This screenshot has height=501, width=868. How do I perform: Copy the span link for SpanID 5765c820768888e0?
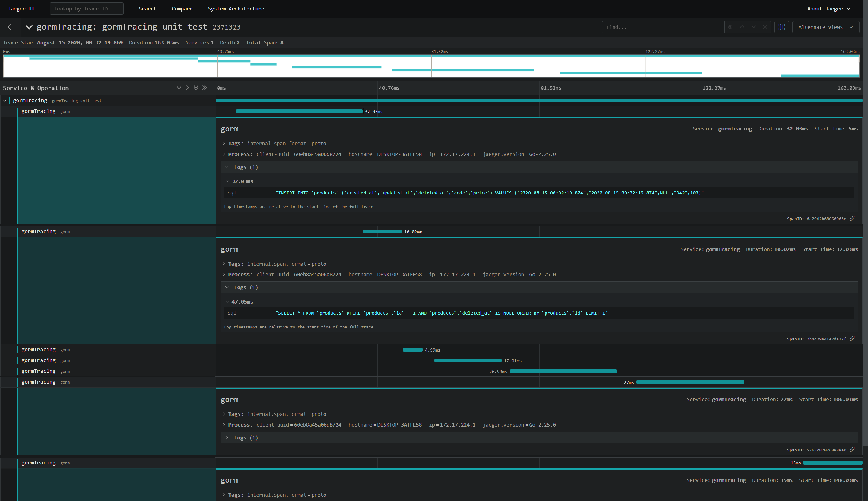coord(852,449)
